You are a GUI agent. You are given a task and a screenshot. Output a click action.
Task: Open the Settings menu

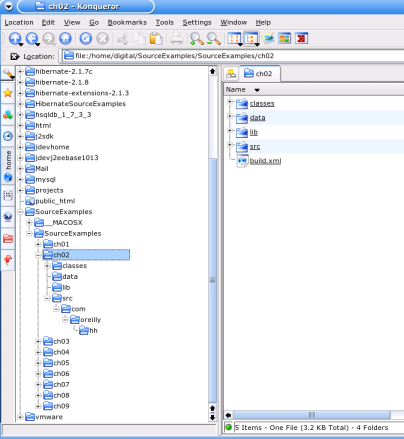(x=197, y=22)
